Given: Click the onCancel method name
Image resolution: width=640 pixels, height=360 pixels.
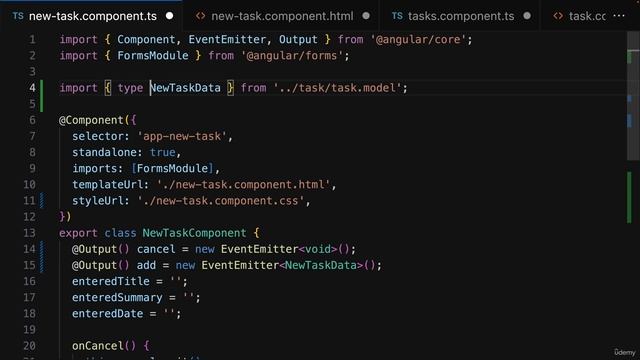Looking at the screenshot, I should [x=98, y=346].
